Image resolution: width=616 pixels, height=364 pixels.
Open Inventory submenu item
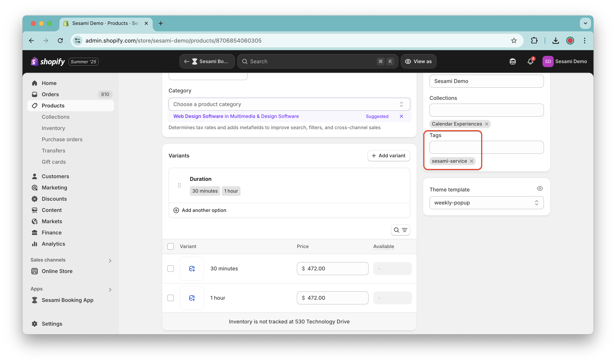53,128
